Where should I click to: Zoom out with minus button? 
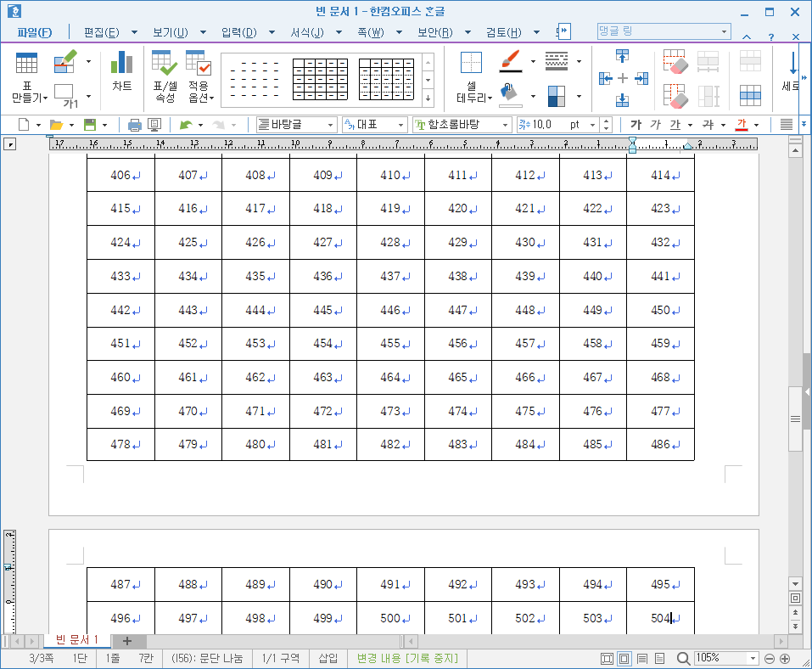tap(769, 659)
